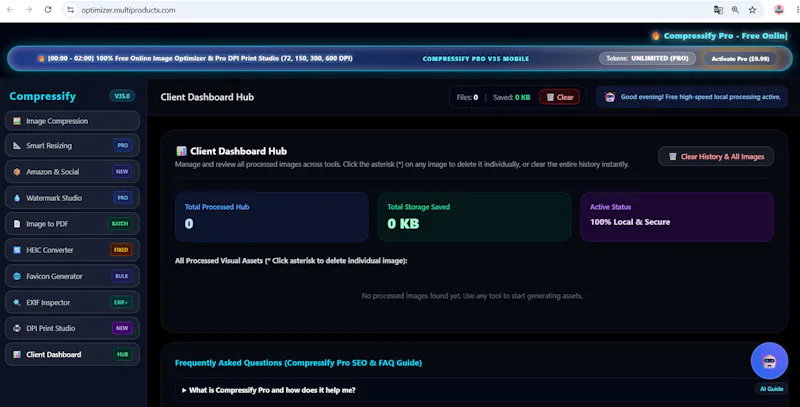Click the V35.0 version badge

click(x=122, y=96)
